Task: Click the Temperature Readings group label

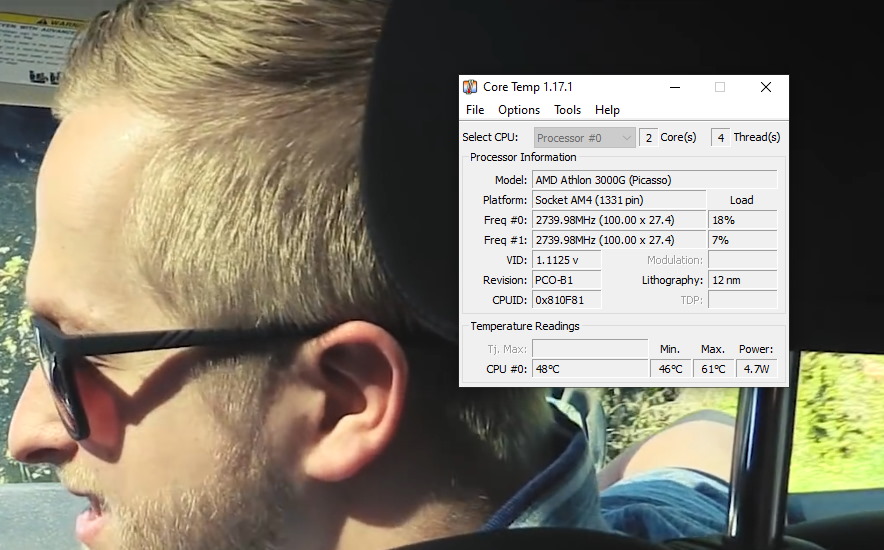Action: (x=525, y=326)
